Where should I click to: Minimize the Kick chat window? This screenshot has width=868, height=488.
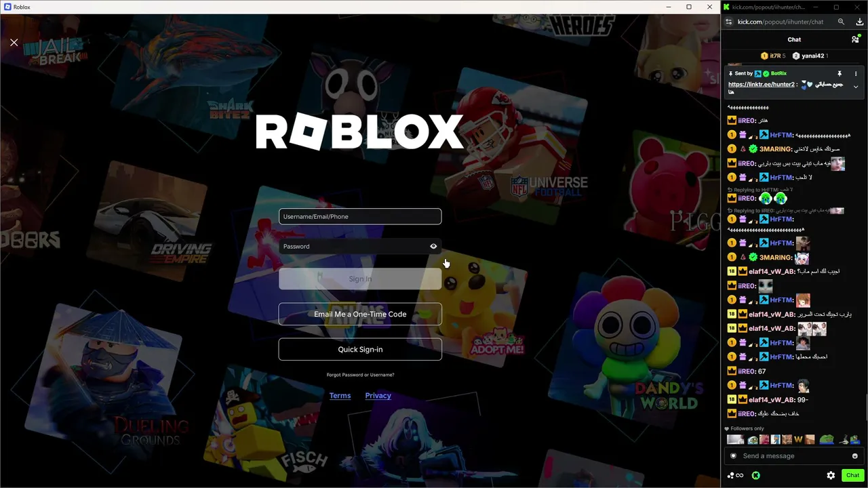817,7
